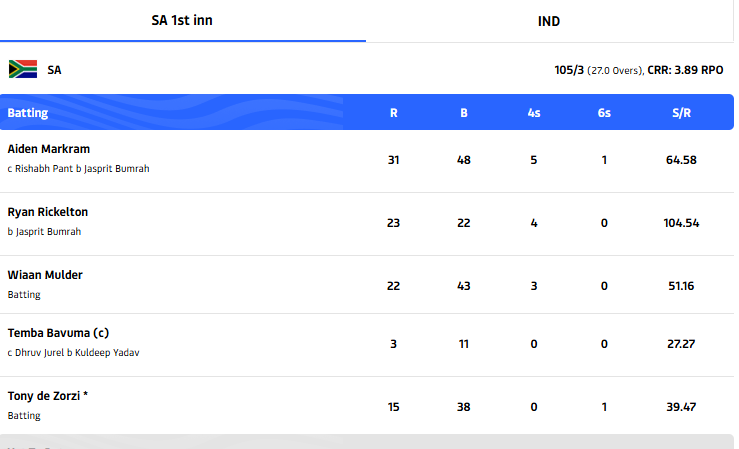This screenshot has height=449, width=739.
Task: Select Ryan Rickelton's name
Action: [47, 212]
